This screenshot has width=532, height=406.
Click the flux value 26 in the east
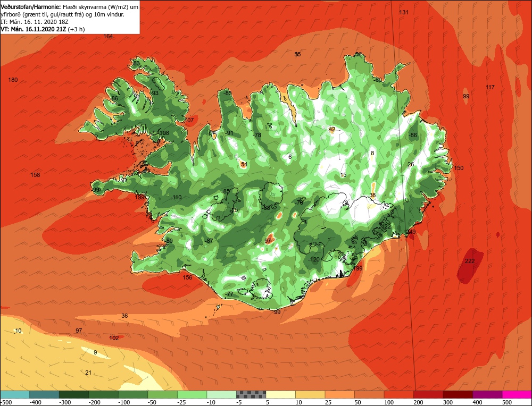(x=411, y=164)
